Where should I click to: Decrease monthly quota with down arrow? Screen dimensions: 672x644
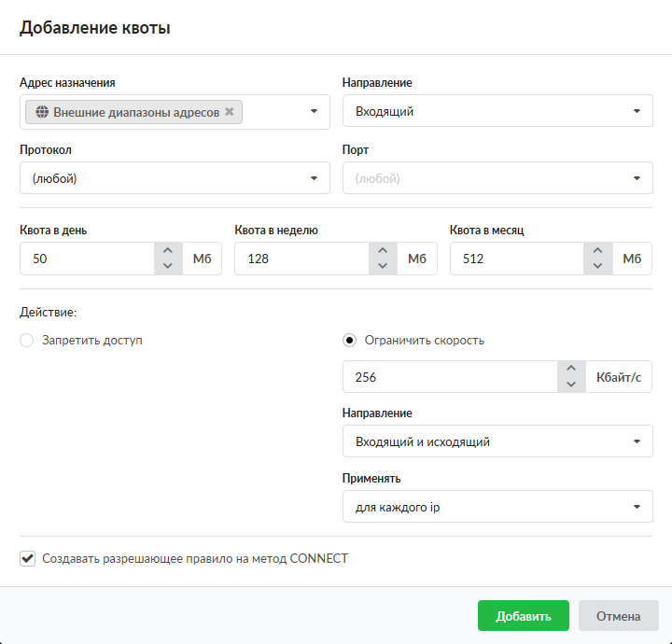point(597,266)
